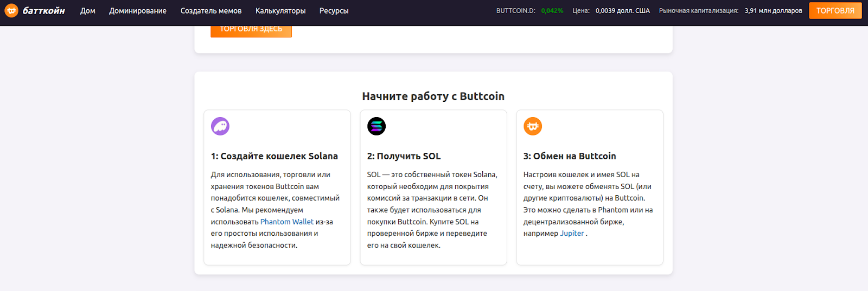Click the paragraph starting SOL — это собственный токен
Screen dimensions: 868x291
432,210
